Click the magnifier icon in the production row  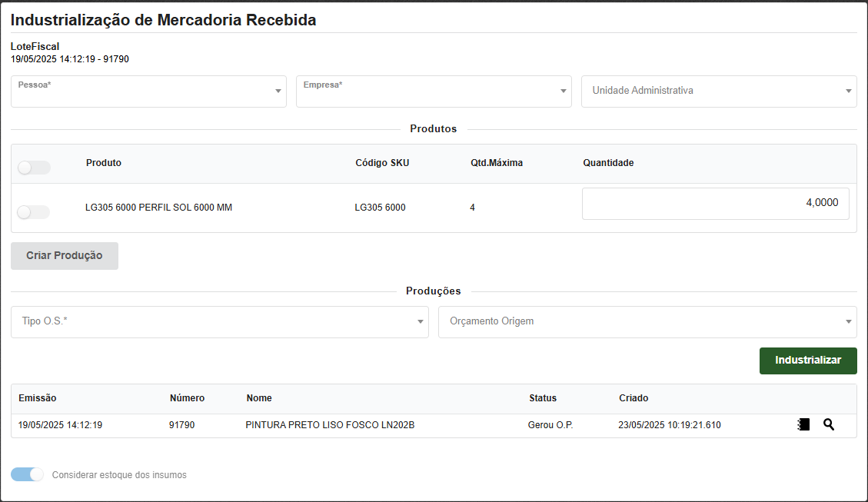[x=828, y=424]
